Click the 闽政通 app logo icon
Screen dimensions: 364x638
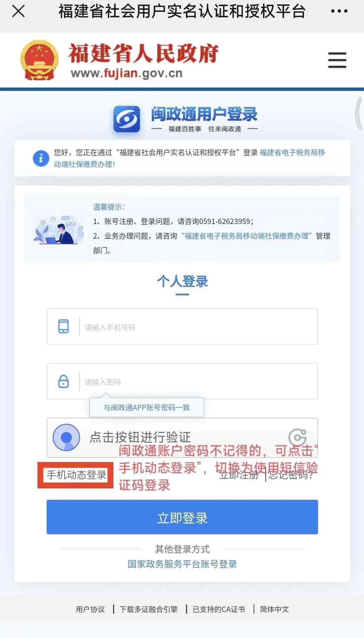[127, 119]
